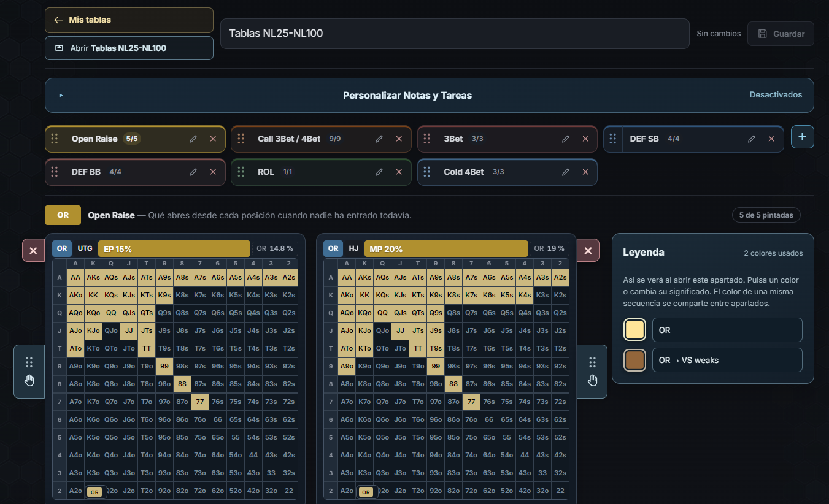Select the ROL section tab
829x504 pixels.
tap(266, 172)
